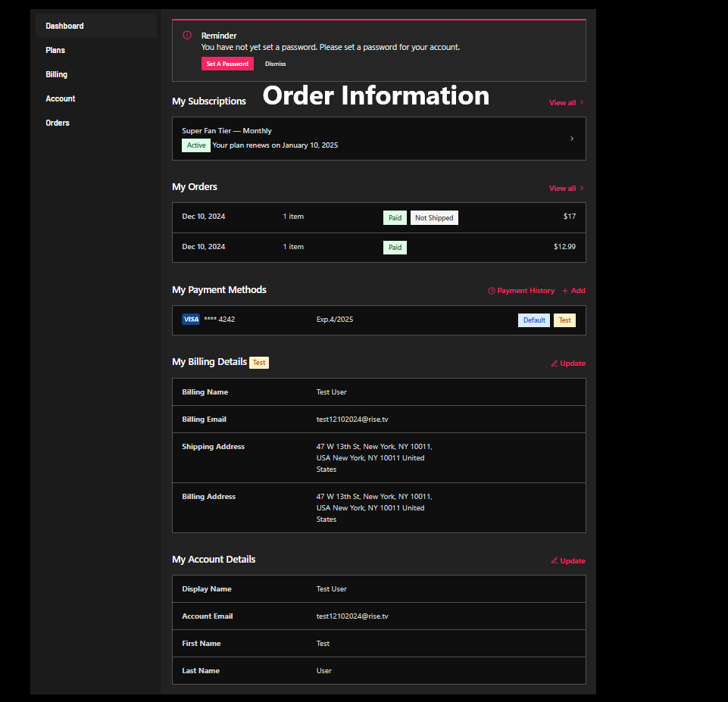
Task: Click the plus icon next to Add
Action: [x=565, y=291]
